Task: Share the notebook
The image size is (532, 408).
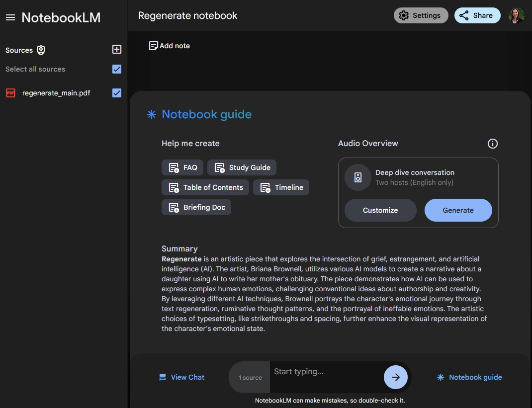Action: pyautogui.click(x=477, y=15)
